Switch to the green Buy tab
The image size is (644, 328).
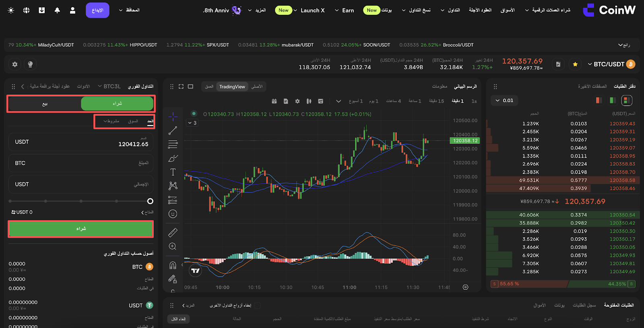pos(117,104)
